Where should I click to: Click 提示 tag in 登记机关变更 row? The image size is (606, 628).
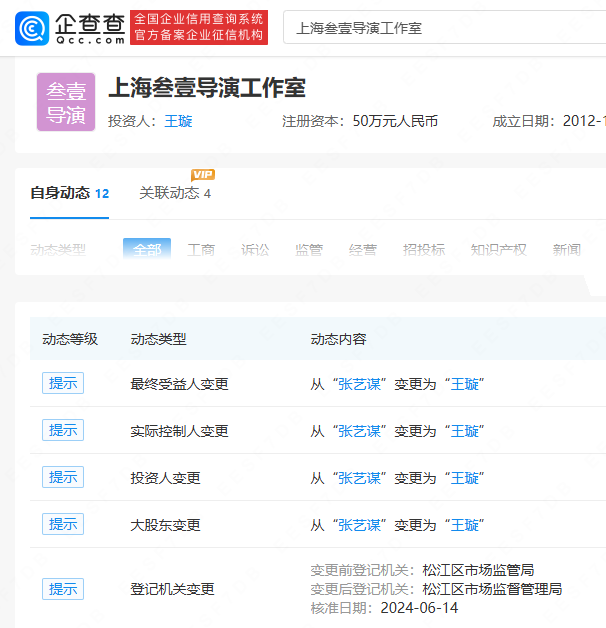pos(63,589)
